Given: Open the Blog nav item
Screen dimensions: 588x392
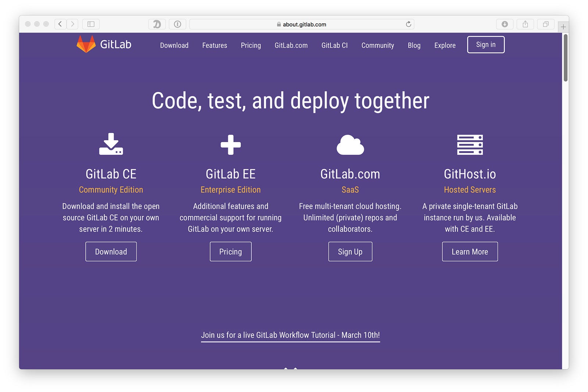Looking at the screenshot, I should [414, 45].
